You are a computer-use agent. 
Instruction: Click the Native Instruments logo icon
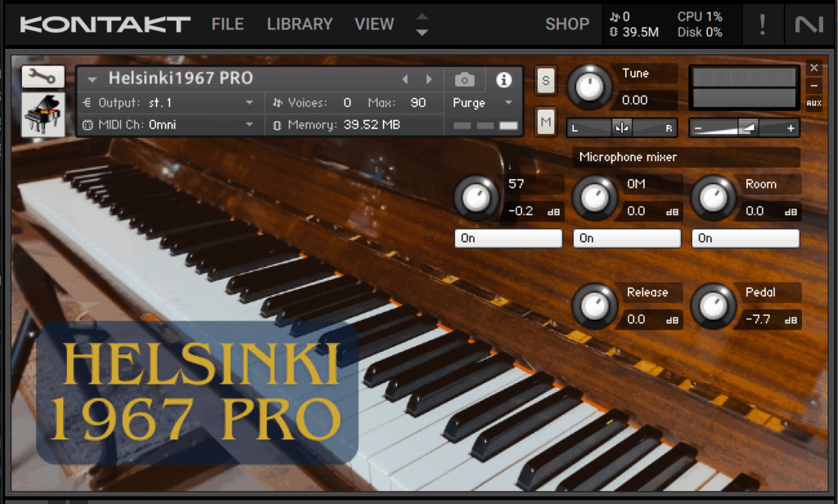809,25
